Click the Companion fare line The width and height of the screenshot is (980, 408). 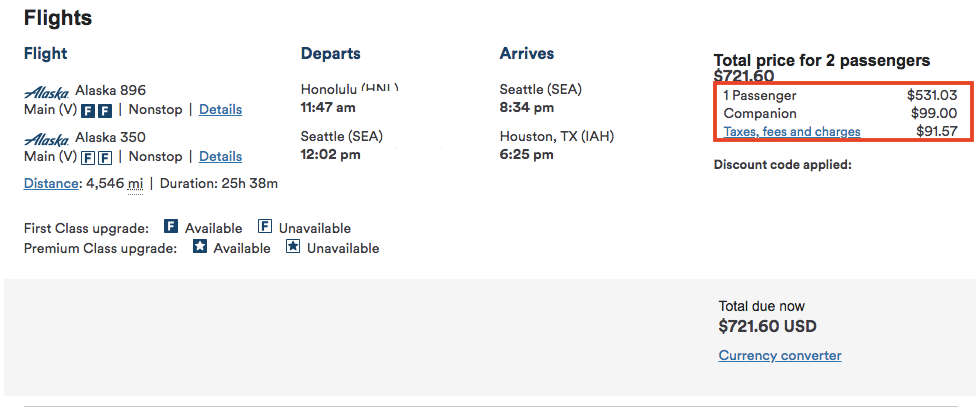point(841,114)
